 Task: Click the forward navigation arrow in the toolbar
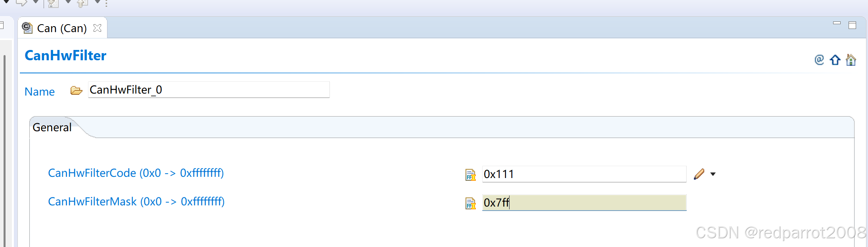tap(22, 3)
